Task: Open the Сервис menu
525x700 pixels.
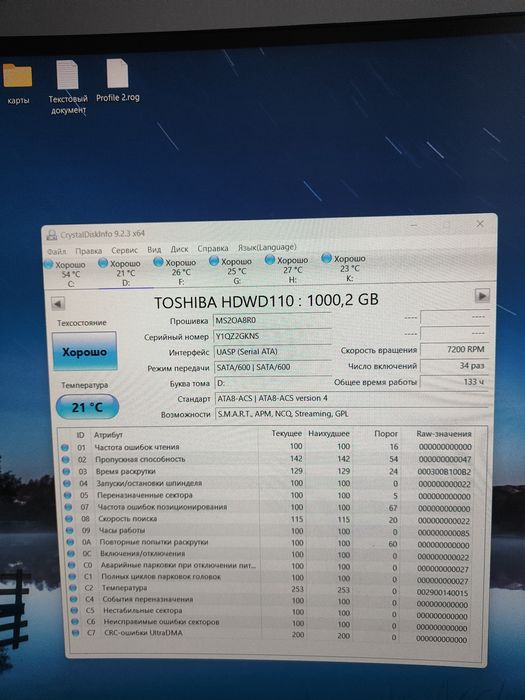Action: tap(125, 250)
